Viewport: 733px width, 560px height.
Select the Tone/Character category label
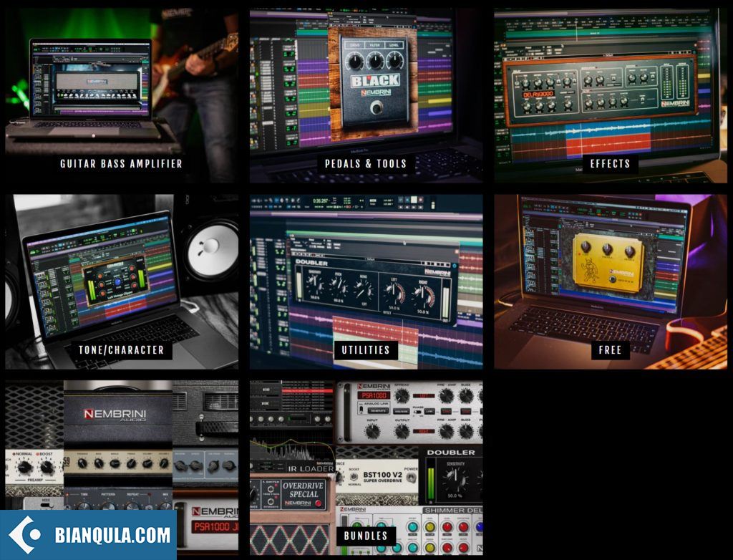tap(121, 349)
